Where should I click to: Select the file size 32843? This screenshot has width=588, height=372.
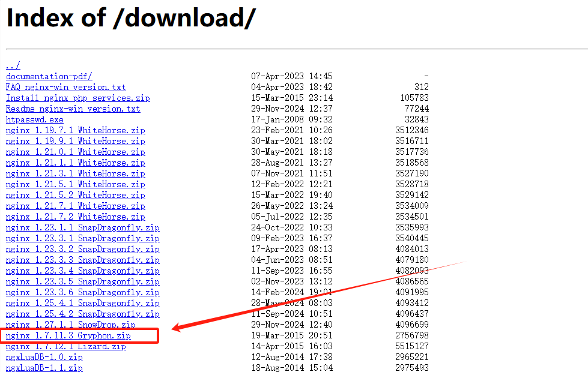(x=417, y=120)
